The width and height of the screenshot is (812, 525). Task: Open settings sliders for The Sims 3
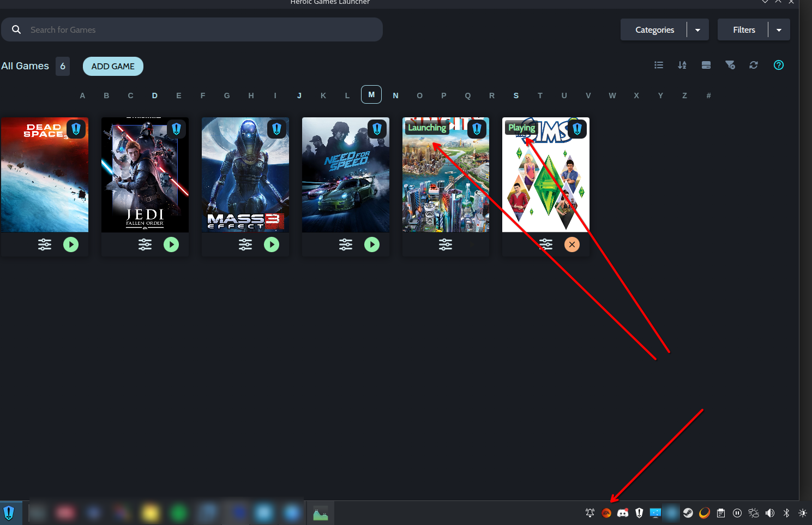546,244
